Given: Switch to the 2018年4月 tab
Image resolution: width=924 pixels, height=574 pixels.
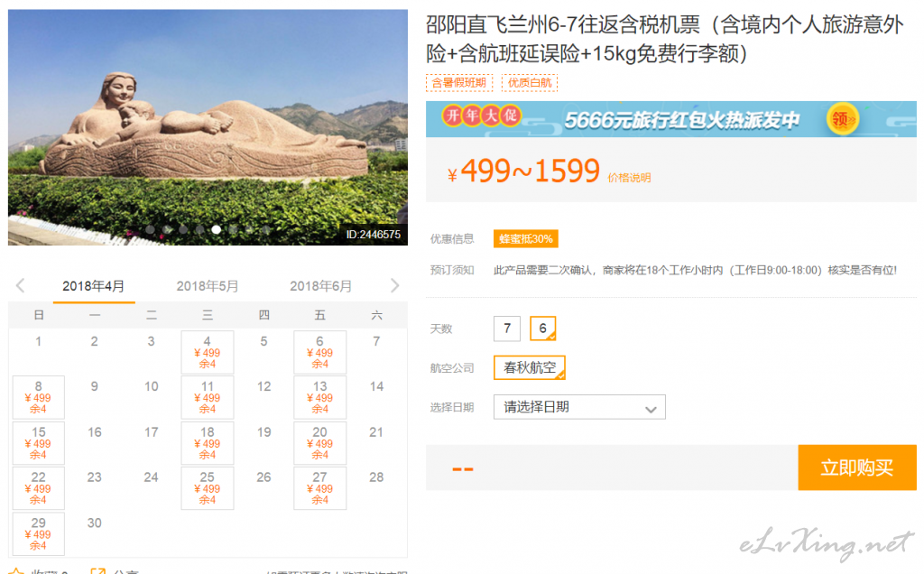Looking at the screenshot, I should click(94, 286).
